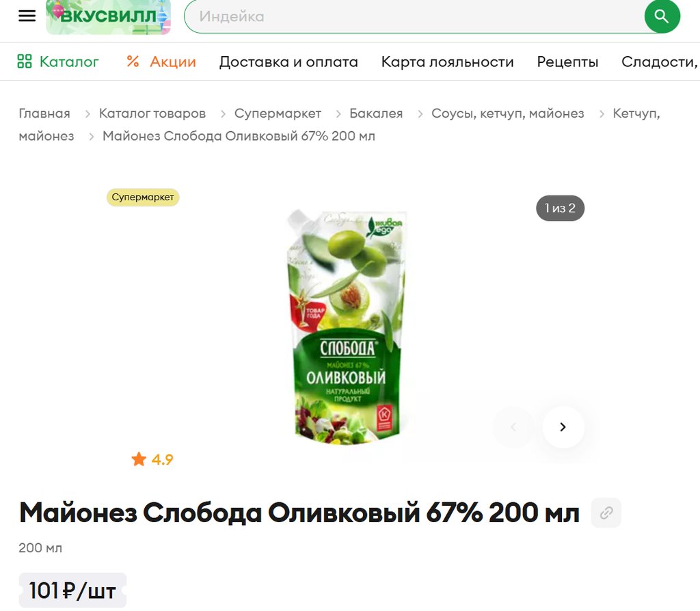Image resolution: width=700 pixels, height=611 pixels.
Task: Show next product image arrow
Action: (563, 427)
